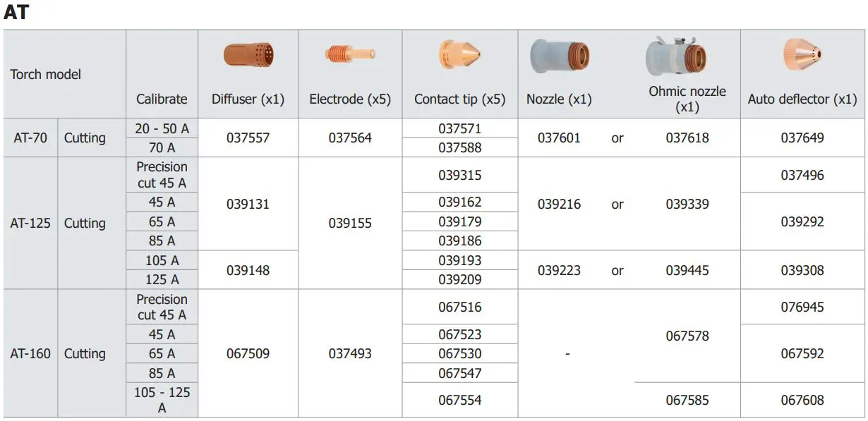Select the AT-70 torch model cell
This screenshot has width=868, height=421.
[30, 138]
